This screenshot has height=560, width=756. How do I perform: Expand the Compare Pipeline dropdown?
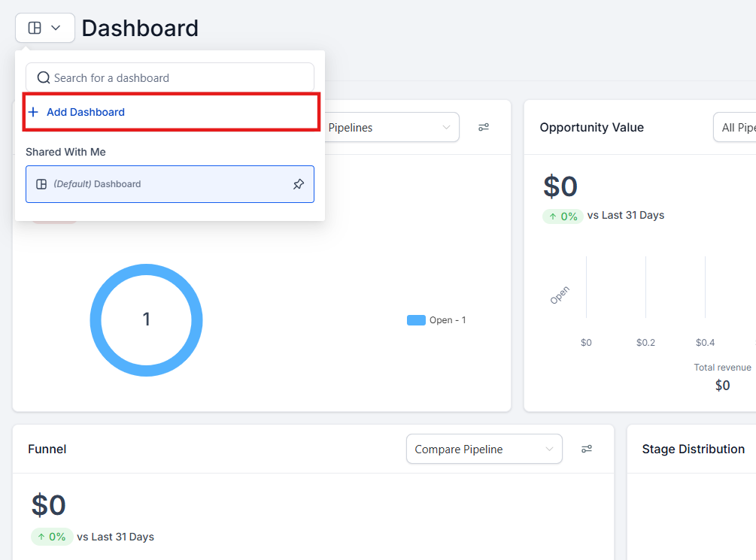(484, 450)
